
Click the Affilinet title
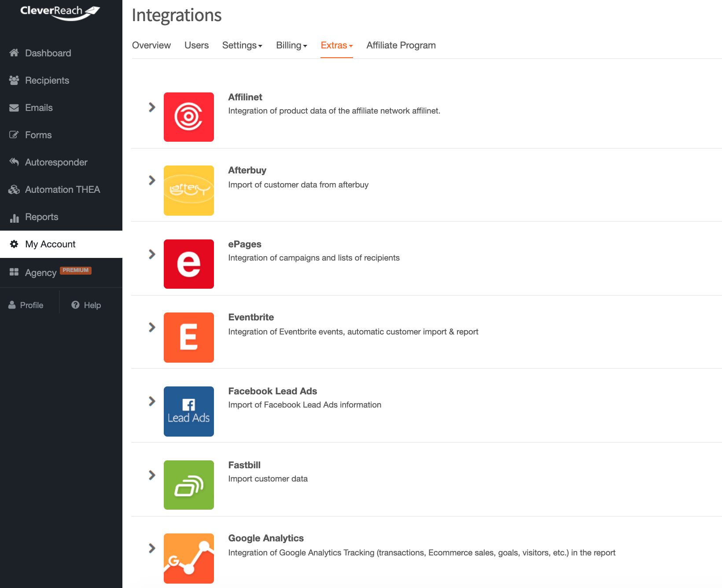pos(245,97)
